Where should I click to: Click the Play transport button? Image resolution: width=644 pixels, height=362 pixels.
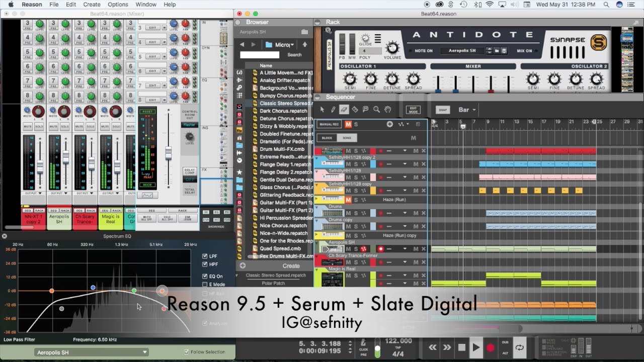pos(476,347)
